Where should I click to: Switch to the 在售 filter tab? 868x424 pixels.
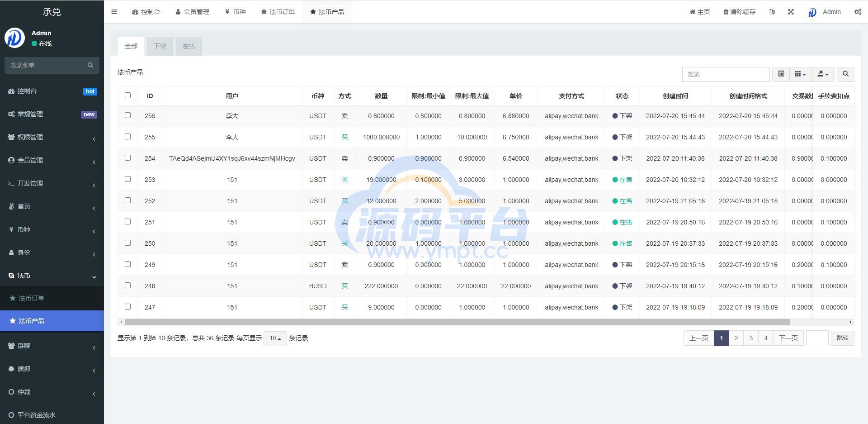(189, 46)
